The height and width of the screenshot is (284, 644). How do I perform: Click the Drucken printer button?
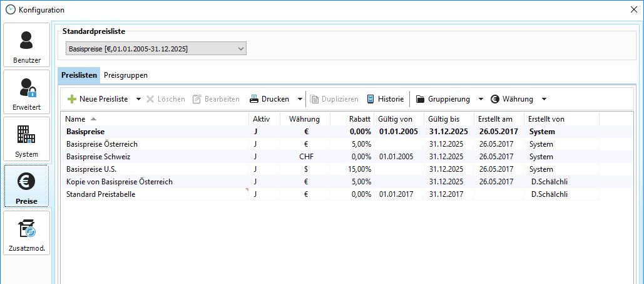270,99
